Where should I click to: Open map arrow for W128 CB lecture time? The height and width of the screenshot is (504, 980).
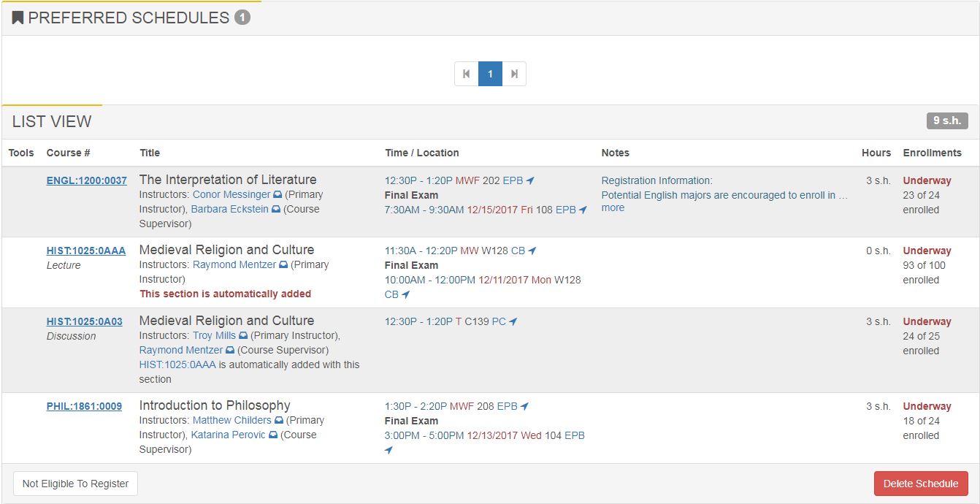(532, 251)
